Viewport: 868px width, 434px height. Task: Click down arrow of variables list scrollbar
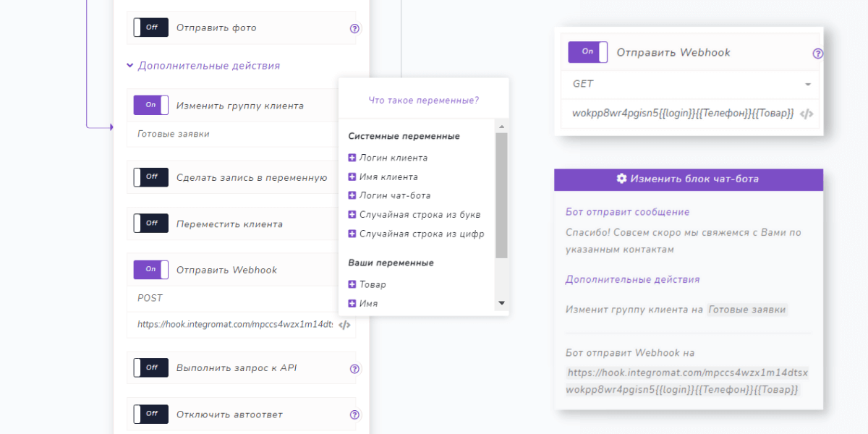pos(501,303)
